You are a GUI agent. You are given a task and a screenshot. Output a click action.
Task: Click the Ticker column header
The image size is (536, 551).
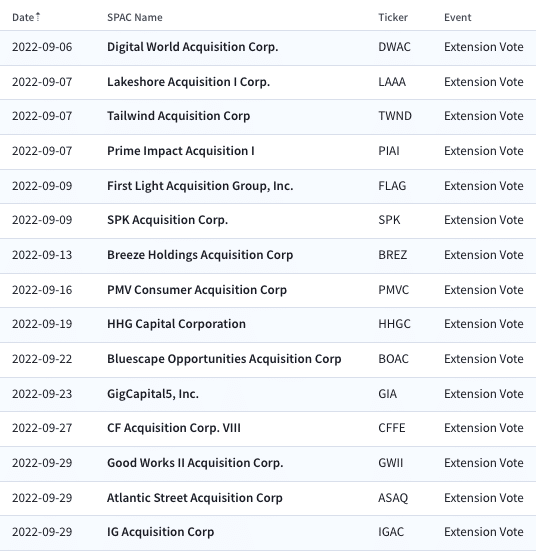(393, 17)
